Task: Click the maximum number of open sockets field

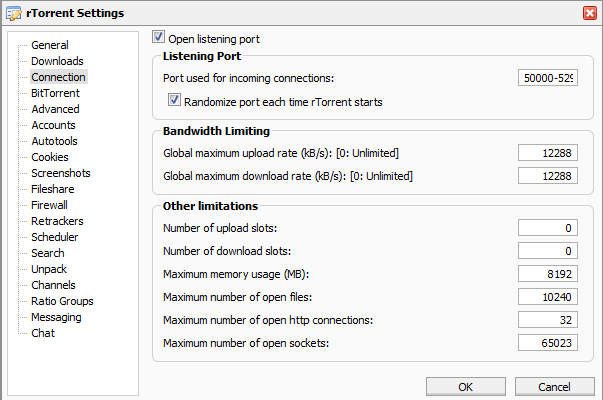Action: (548, 344)
